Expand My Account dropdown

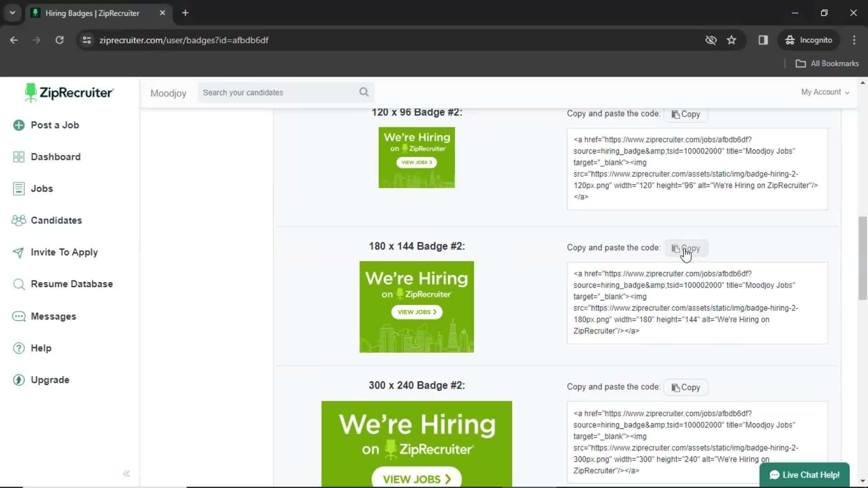tap(825, 92)
